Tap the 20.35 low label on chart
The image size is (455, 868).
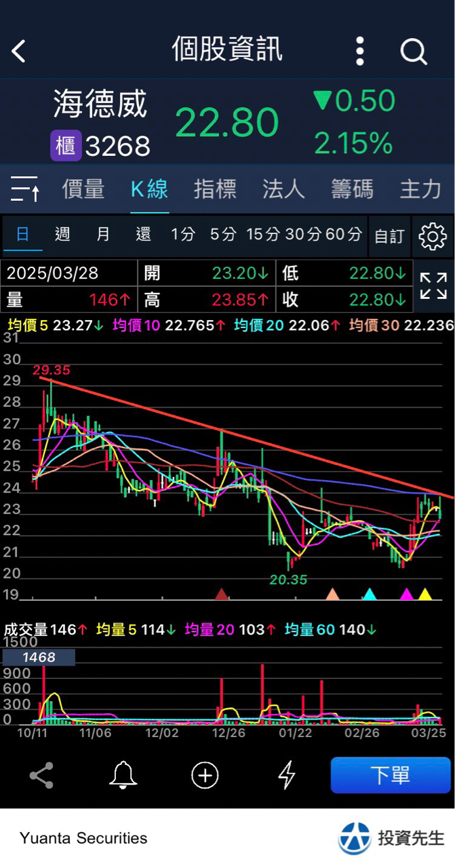[288, 580]
